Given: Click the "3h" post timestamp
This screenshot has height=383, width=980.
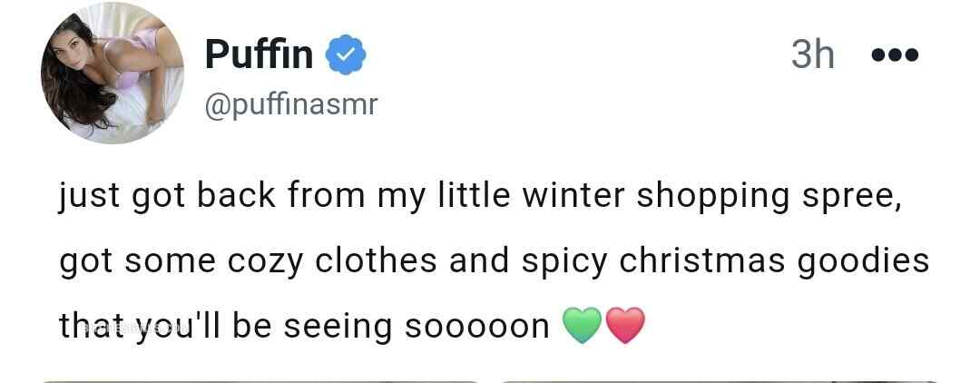Looking at the screenshot, I should (x=812, y=54).
